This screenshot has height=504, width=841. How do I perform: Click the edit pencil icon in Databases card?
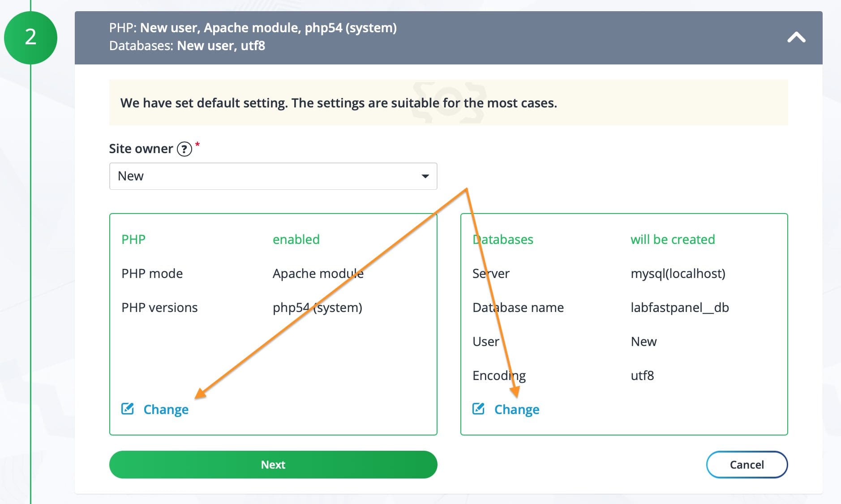[478, 409]
